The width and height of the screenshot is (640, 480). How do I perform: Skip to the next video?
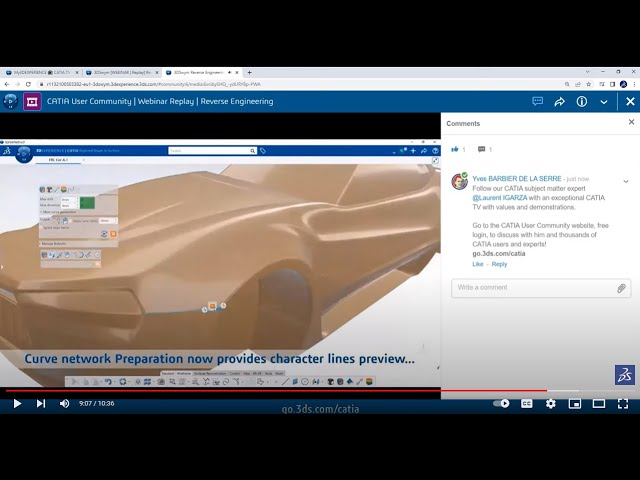(x=41, y=404)
